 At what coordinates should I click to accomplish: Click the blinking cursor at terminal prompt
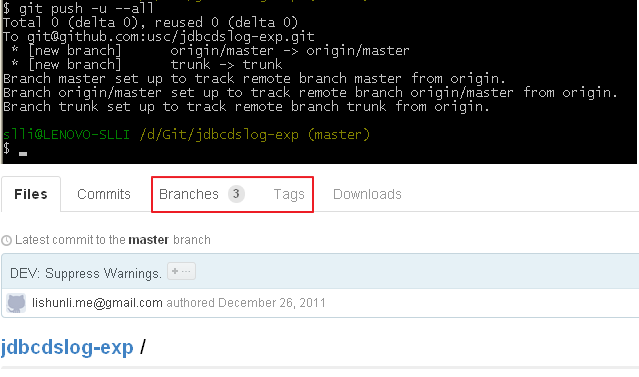[23, 154]
